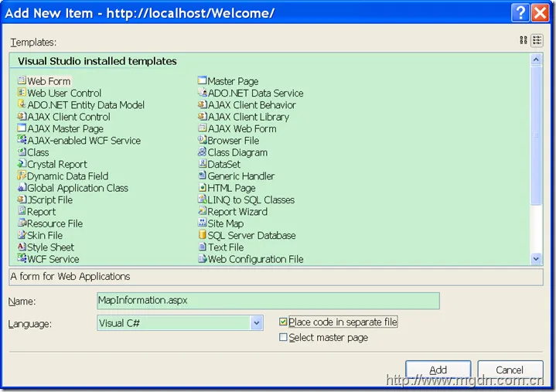Choose the Resource File icon

[22, 223]
